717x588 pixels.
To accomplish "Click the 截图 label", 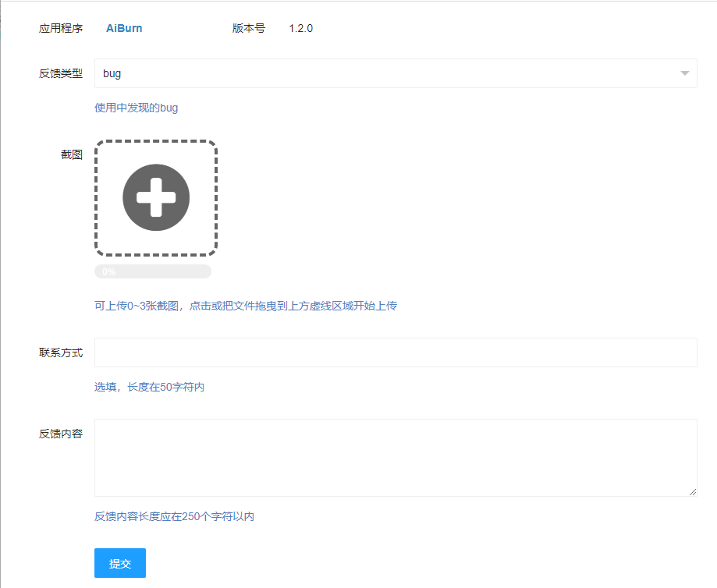I will pos(72,154).
